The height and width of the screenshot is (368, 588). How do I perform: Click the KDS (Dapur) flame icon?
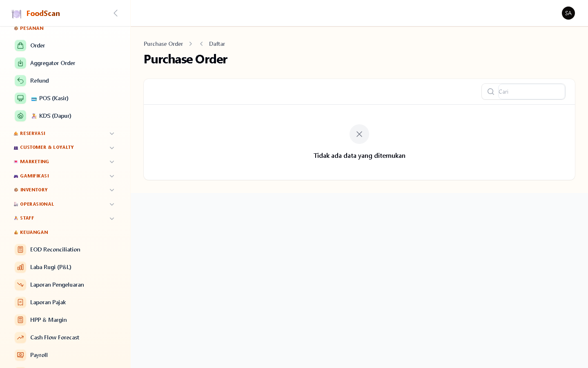(x=20, y=116)
